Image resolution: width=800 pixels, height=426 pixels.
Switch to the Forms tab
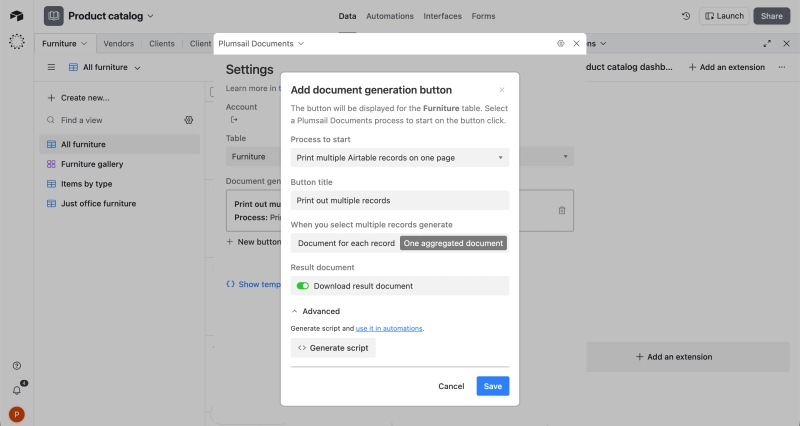coord(483,16)
